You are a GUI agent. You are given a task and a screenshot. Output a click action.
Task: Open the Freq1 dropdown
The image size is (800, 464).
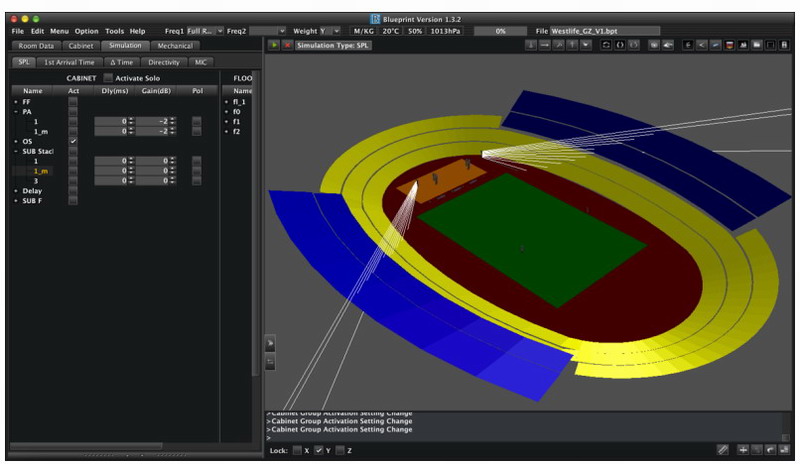click(x=205, y=31)
